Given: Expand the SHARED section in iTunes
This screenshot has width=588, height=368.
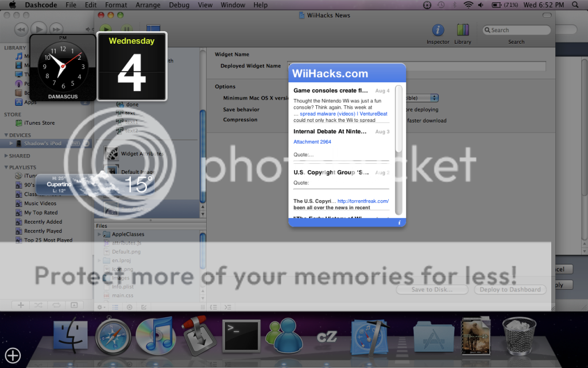Looking at the screenshot, I should [x=6, y=156].
